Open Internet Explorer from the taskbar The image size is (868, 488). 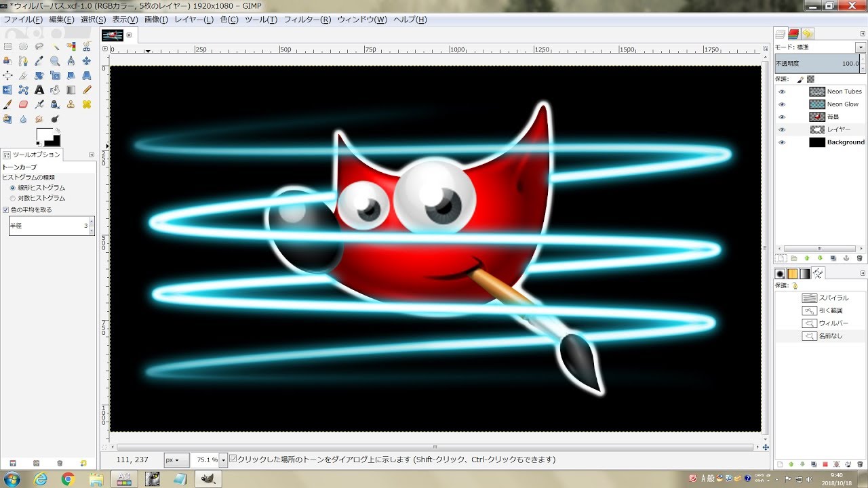click(x=40, y=479)
